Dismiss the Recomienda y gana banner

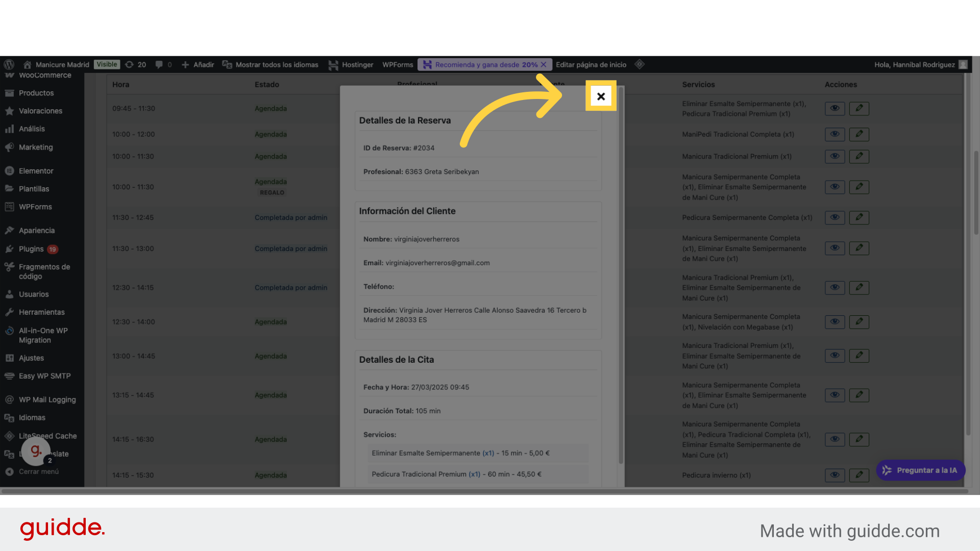[544, 65]
